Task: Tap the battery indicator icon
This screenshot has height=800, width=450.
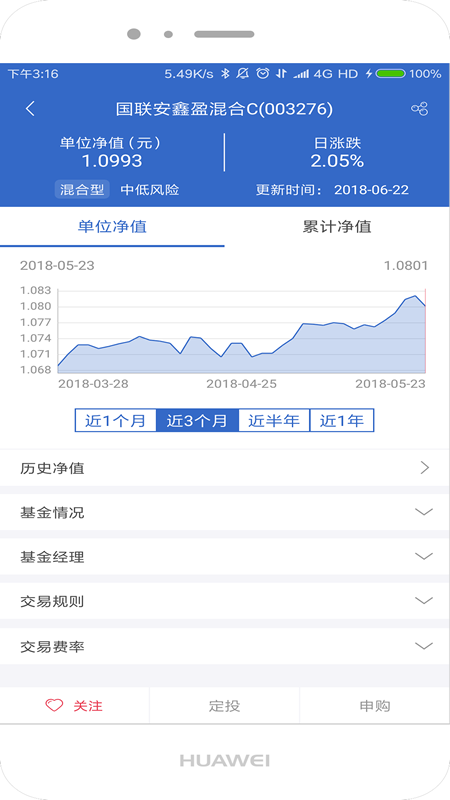Action: 390,73
